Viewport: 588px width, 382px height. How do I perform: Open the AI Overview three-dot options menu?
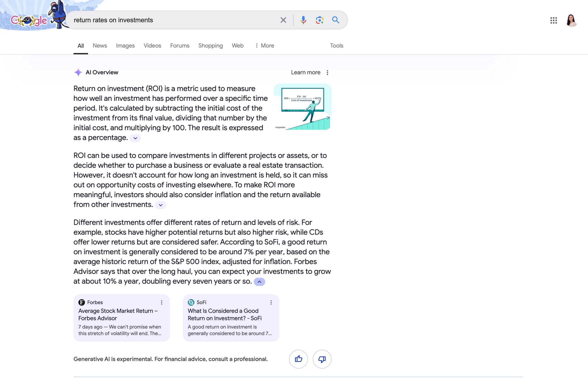(x=327, y=72)
